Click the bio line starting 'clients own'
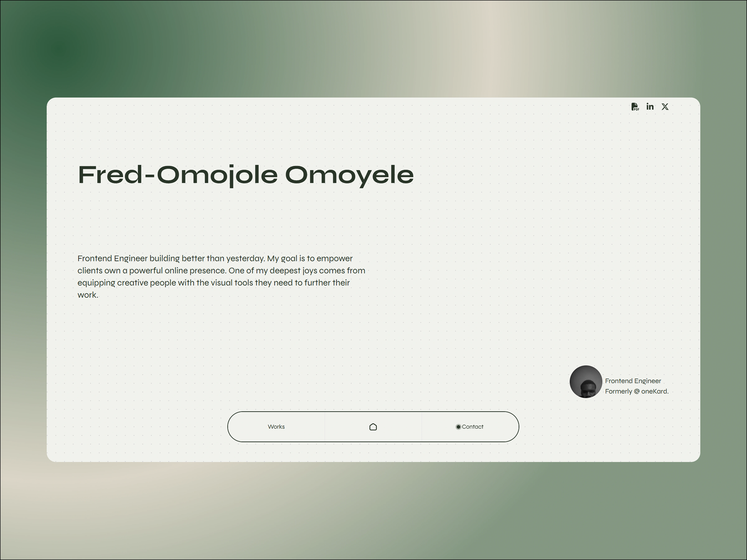 coord(101,271)
